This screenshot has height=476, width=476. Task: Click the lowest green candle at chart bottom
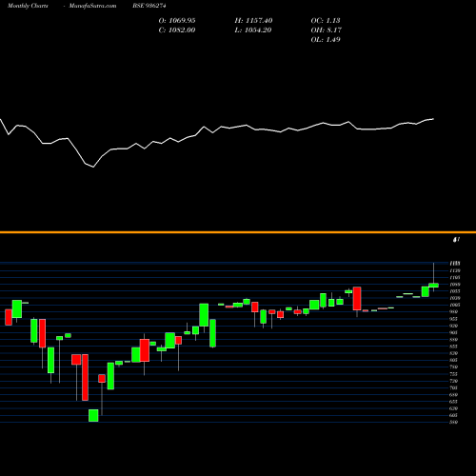pos(93,415)
